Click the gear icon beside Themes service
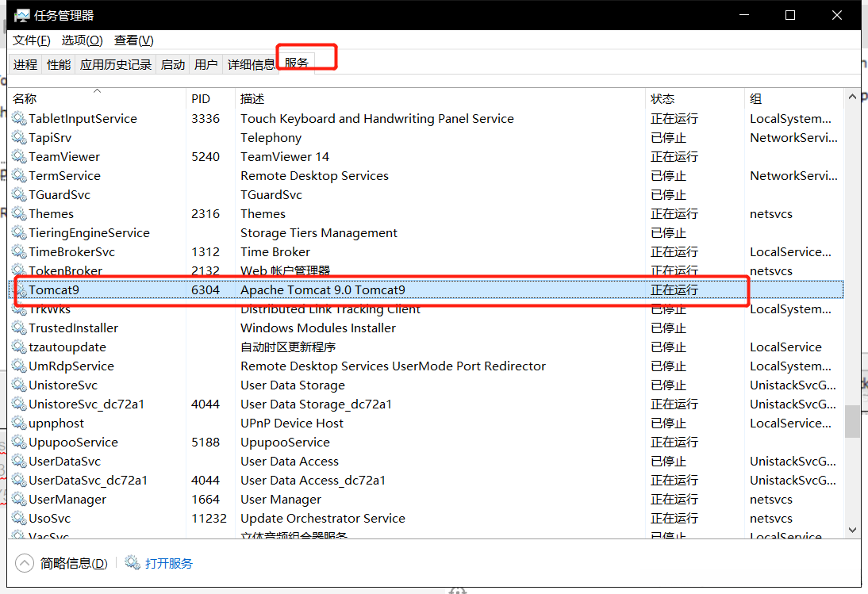The height and width of the screenshot is (594, 868). tap(19, 213)
